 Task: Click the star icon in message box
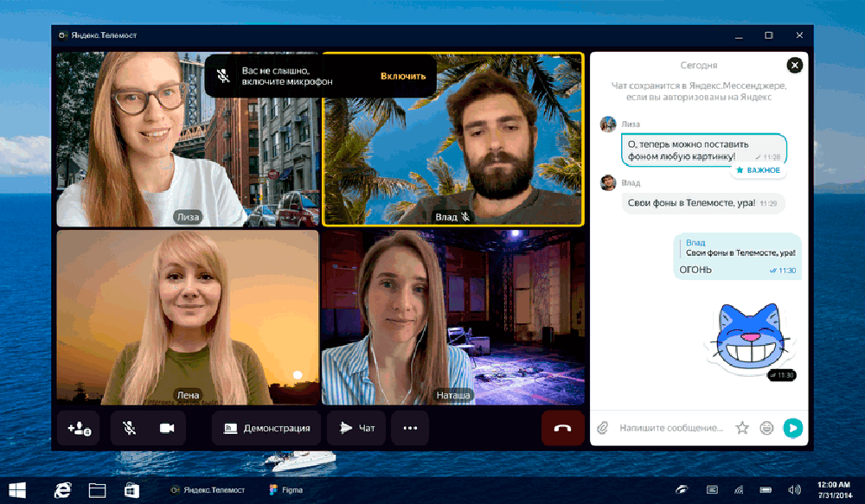(x=742, y=428)
